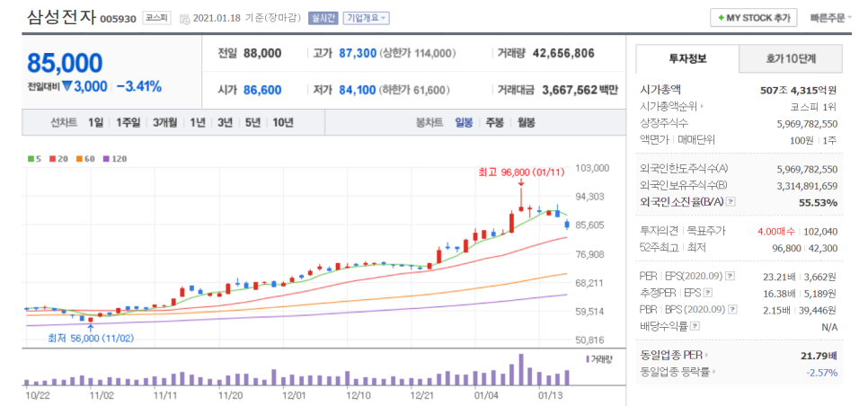Select the 10년 line chart period
This screenshot has width=868, height=406.
283,123
